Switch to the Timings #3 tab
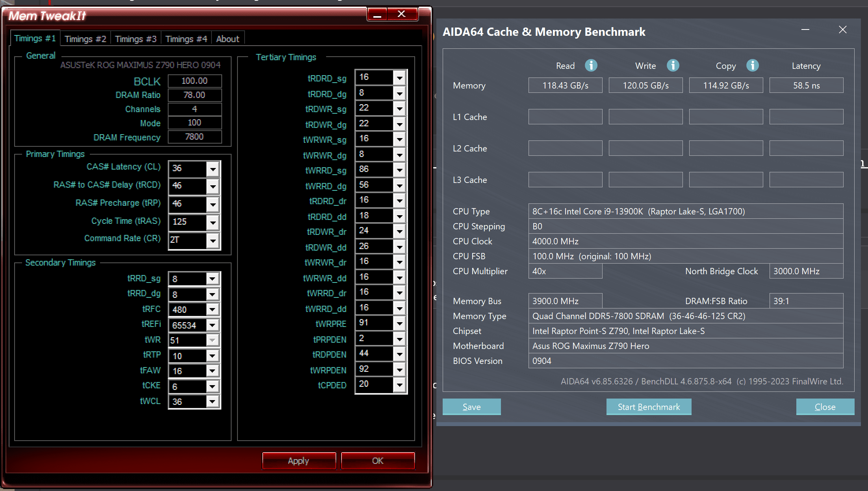The height and width of the screenshot is (491, 868). pos(135,39)
